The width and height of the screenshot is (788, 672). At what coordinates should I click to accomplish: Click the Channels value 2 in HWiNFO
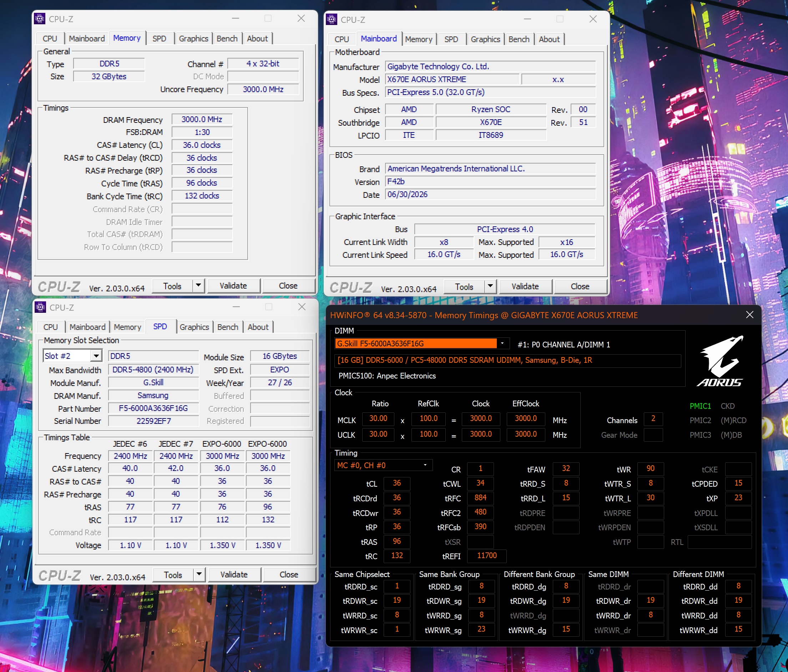pos(653,419)
